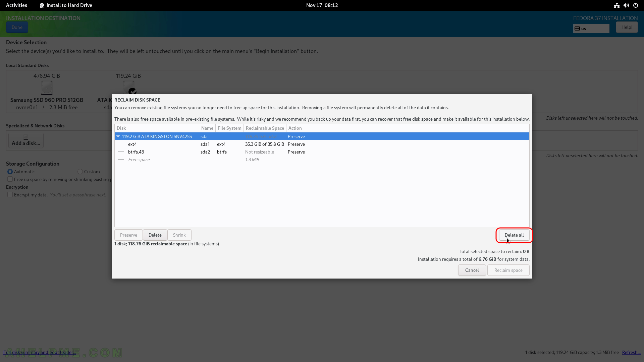
Task: Select the Custom storage configuration radio
Action: pyautogui.click(x=80, y=172)
